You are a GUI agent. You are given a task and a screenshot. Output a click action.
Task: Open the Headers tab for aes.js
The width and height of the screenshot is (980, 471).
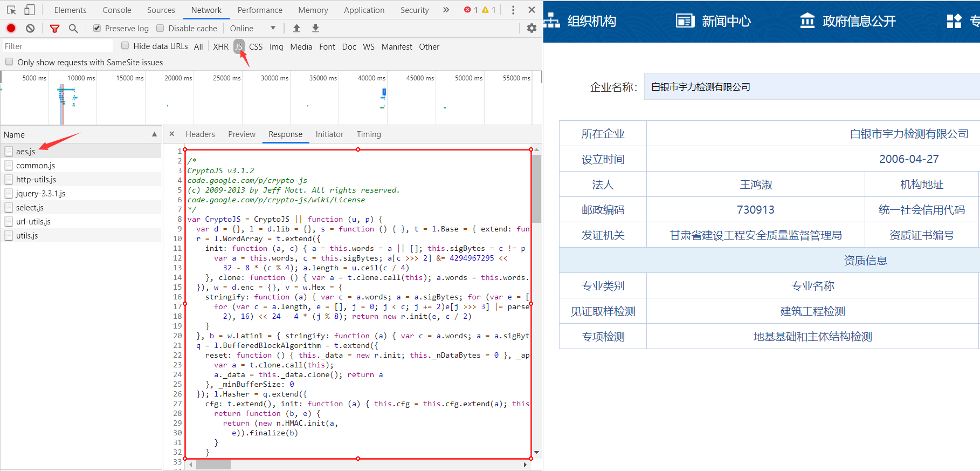click(x=200, y=134)
